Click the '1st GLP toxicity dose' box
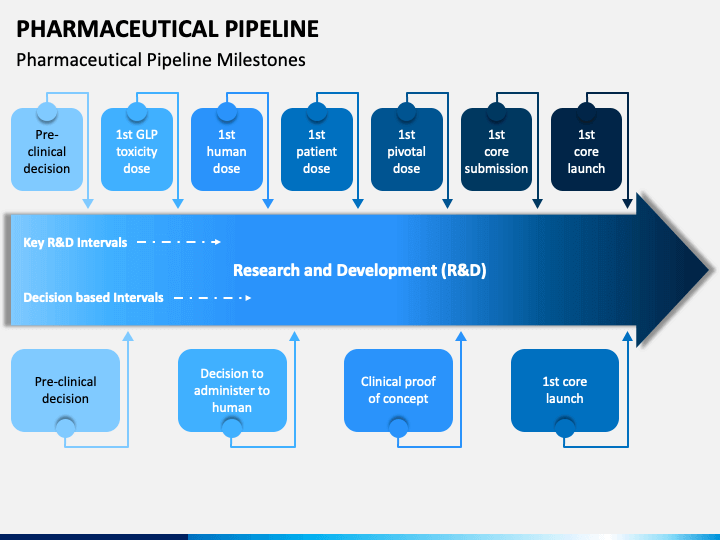This screenshot has width=720, height=540. 137,150
